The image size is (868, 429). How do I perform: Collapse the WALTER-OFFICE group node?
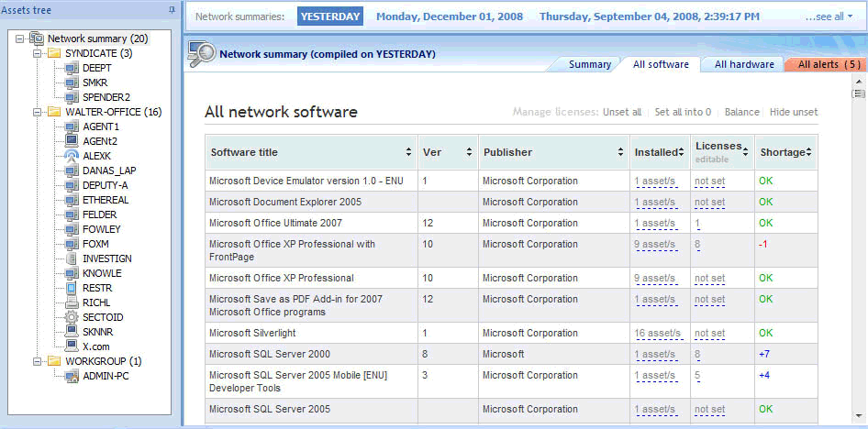tap(37, 112)
